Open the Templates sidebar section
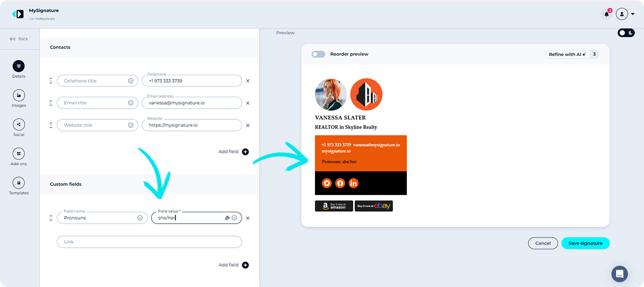Image resolution: width=644 pixels, height=287 pixels. coord(19,185)
